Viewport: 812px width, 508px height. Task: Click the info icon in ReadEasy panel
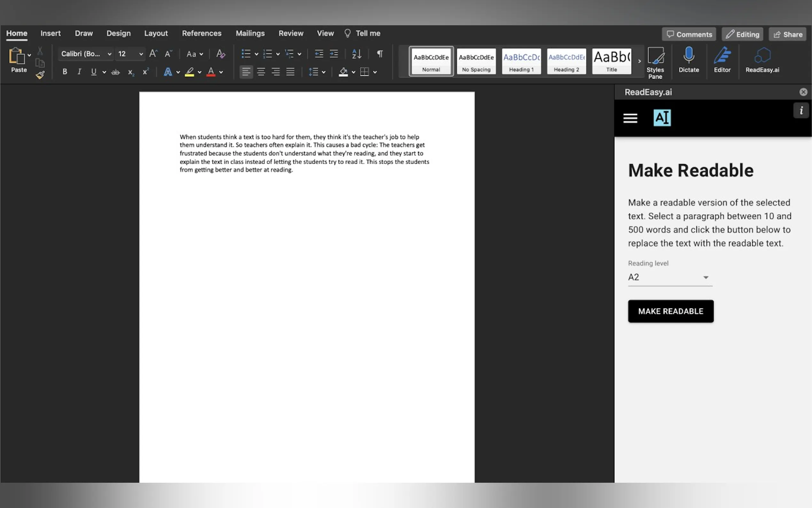pyautogui.click(x=801, y=111)
